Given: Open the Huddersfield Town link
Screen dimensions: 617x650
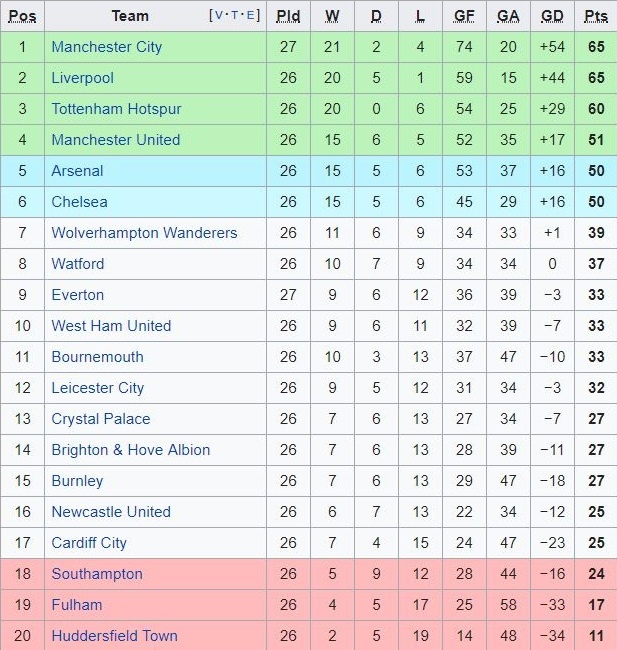Looking at the screenshot, I should tap(114, 636).
